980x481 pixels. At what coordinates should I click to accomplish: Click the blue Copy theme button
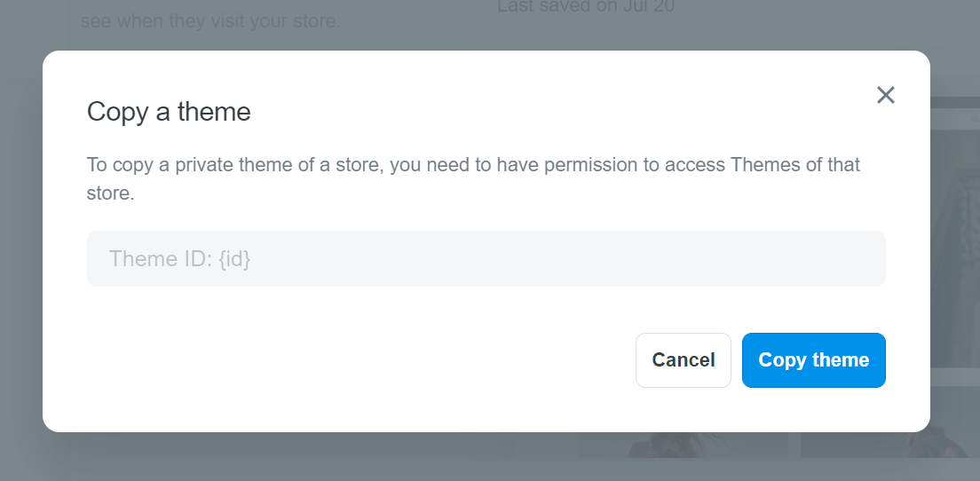click(x=813, y=360)
